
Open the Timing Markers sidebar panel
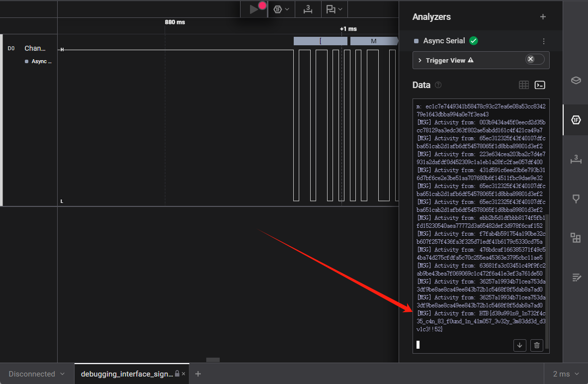coord(576,199)
